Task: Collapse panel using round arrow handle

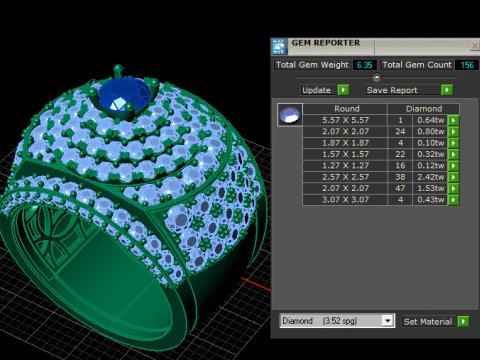Action: 376,78
